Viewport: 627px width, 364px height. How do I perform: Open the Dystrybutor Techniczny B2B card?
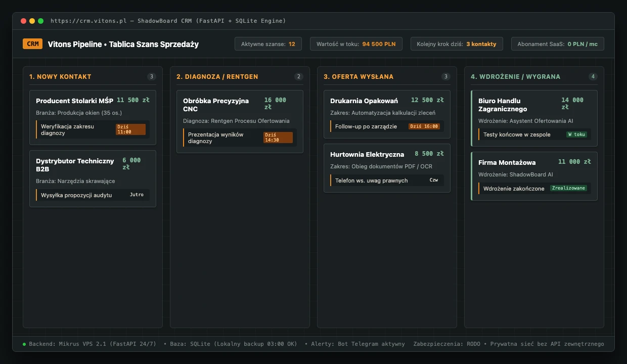[x=93, y=178]
